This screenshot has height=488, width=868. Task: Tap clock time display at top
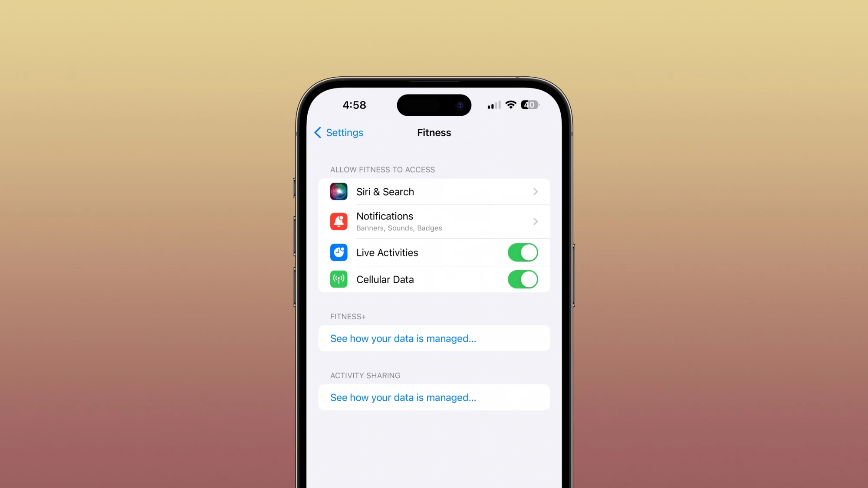[x=354, y=105]
